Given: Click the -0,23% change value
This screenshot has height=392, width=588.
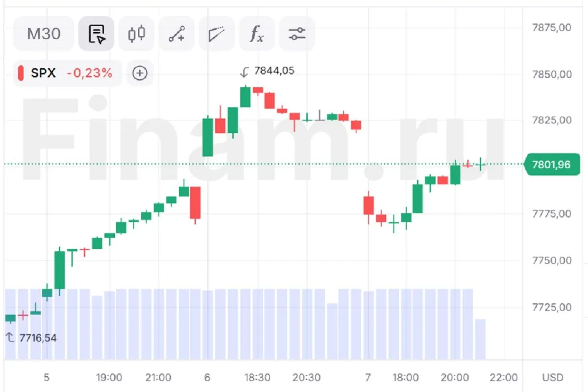Looking at the screenshot, I should coord(90,73).
